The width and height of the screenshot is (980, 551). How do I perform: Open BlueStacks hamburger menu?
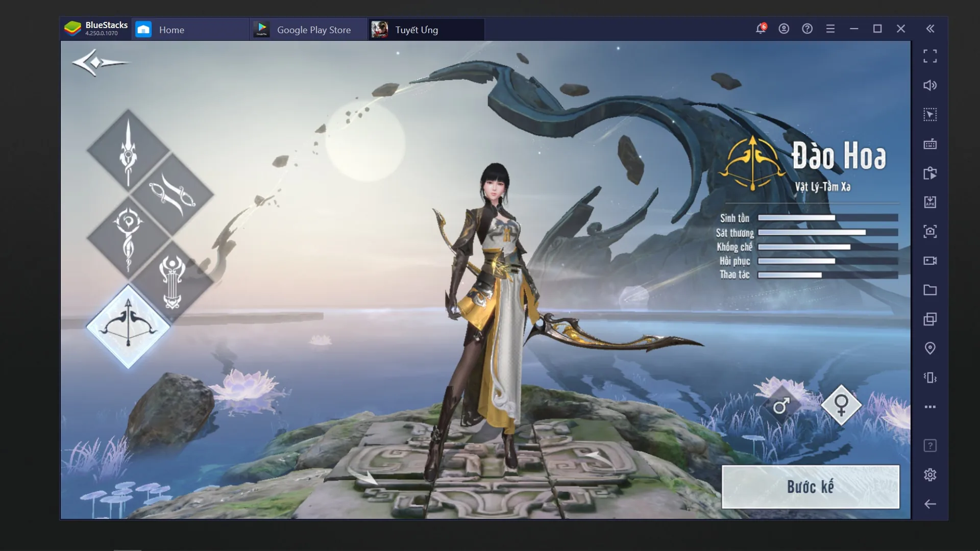click(x=830, y=29)
